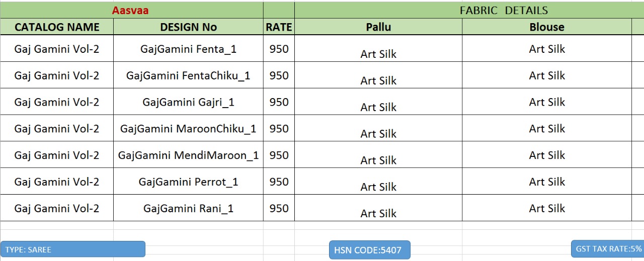Select the GajGamini MendiMaroon_1 cell
Image resolution: width=644 pixels, height=261 pixels.
(188, 155)
